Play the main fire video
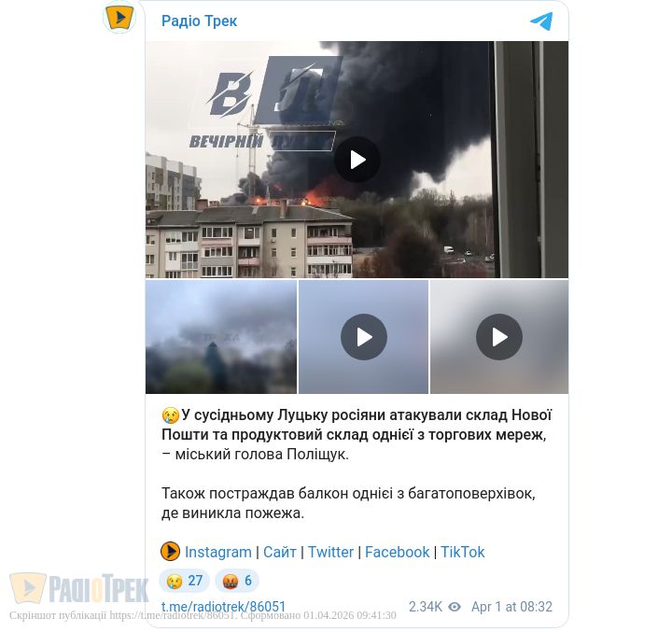The width and height of the screenshot is (672, 632). point(357,160)
